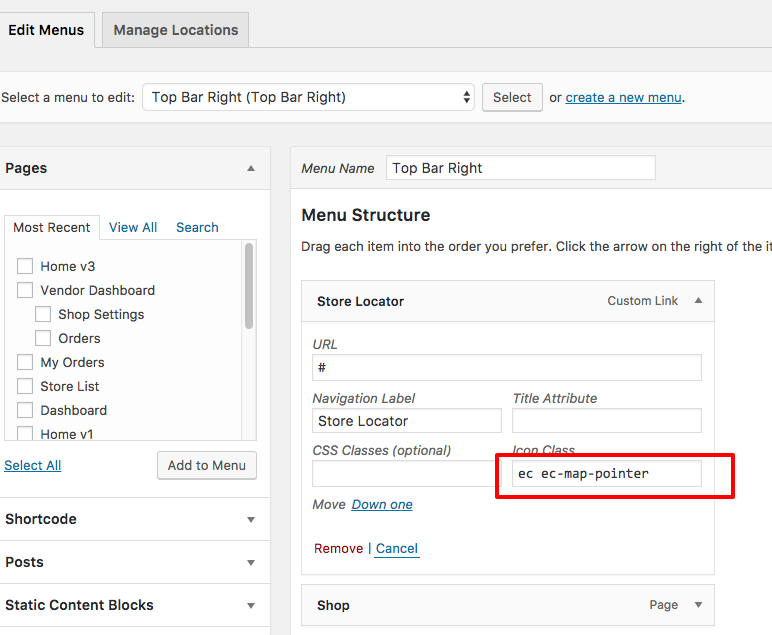Check the Vendor Dashboard checkbox
Image resolution: width=772 pixels, height=635 pixels.
25,290
